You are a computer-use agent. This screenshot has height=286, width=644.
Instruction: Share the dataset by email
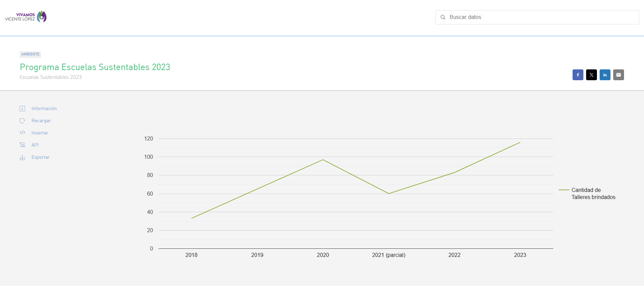tap(618, 75)
